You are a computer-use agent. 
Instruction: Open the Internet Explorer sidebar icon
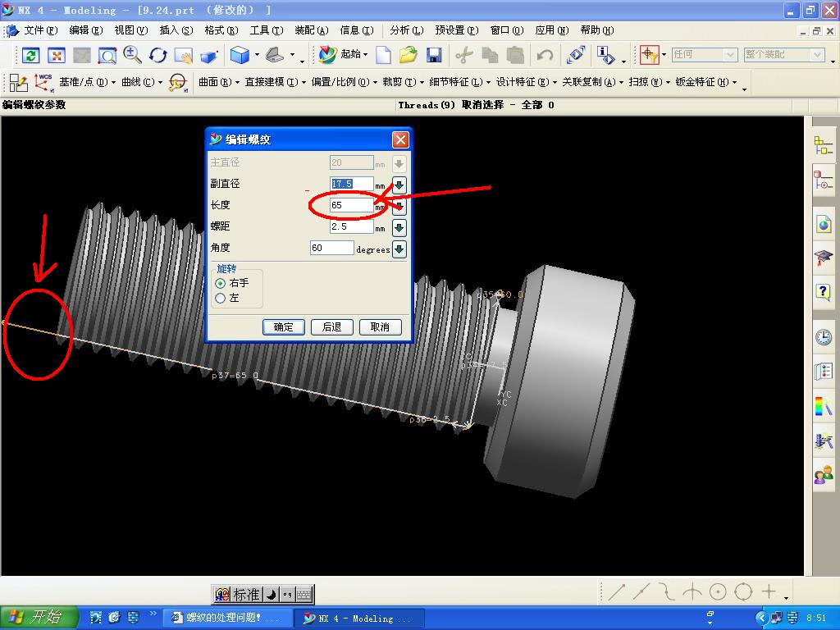click(823, 223)
